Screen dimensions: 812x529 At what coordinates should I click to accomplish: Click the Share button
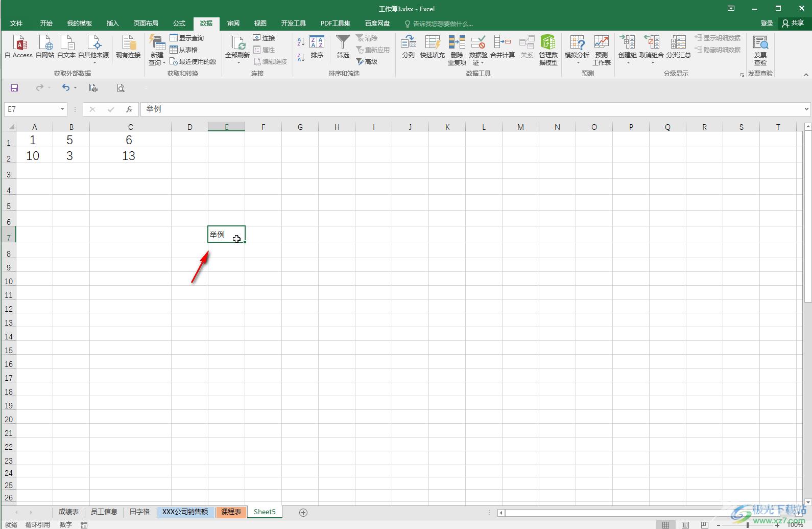point(793,23)
